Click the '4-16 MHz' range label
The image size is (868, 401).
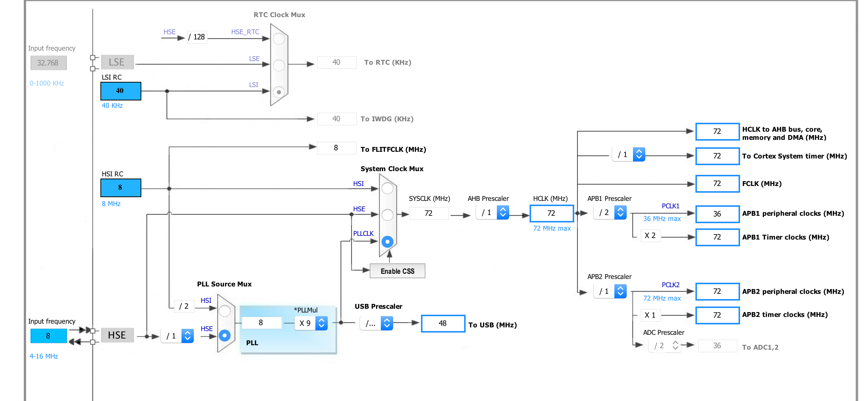(x=44, y=356)
